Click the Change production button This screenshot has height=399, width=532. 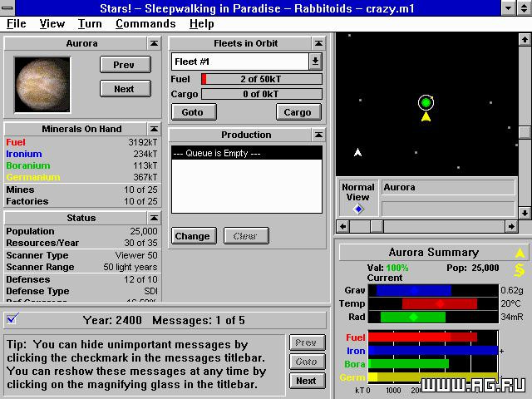(194, 236)
